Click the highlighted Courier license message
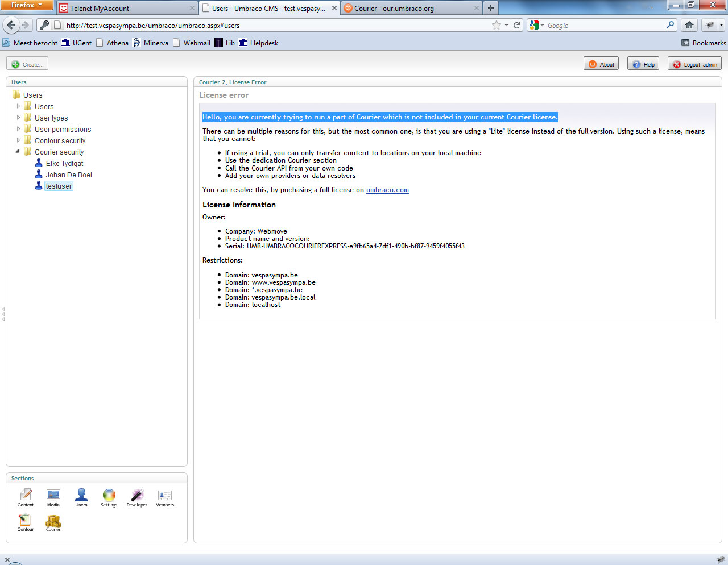 380,117
